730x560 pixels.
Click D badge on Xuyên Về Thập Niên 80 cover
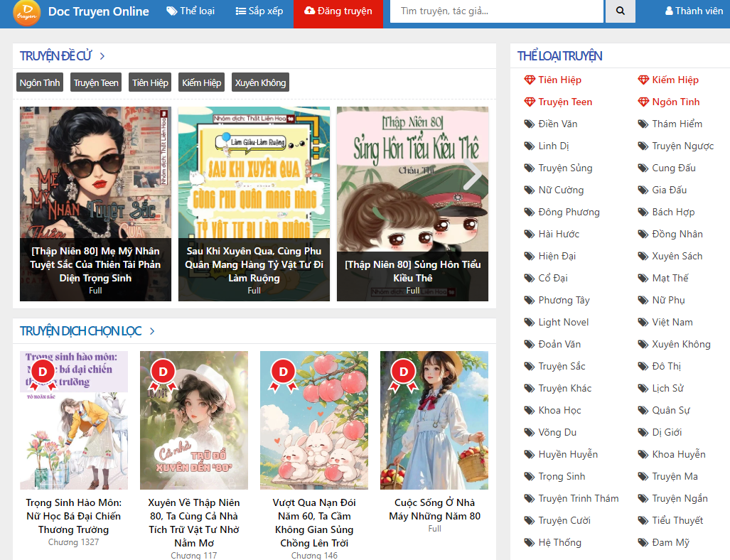[x=163, y=375]
